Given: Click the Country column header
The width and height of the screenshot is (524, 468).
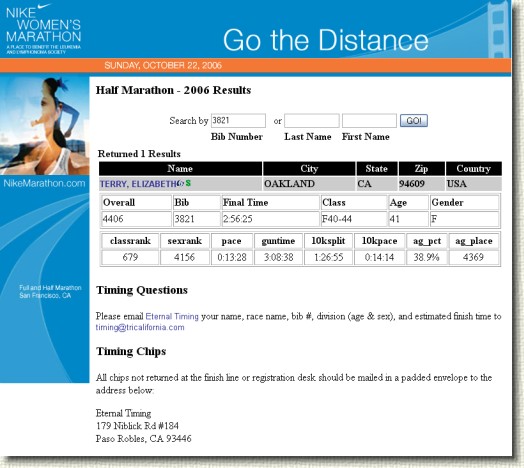Looking at the screenshot, I should 474,168.
